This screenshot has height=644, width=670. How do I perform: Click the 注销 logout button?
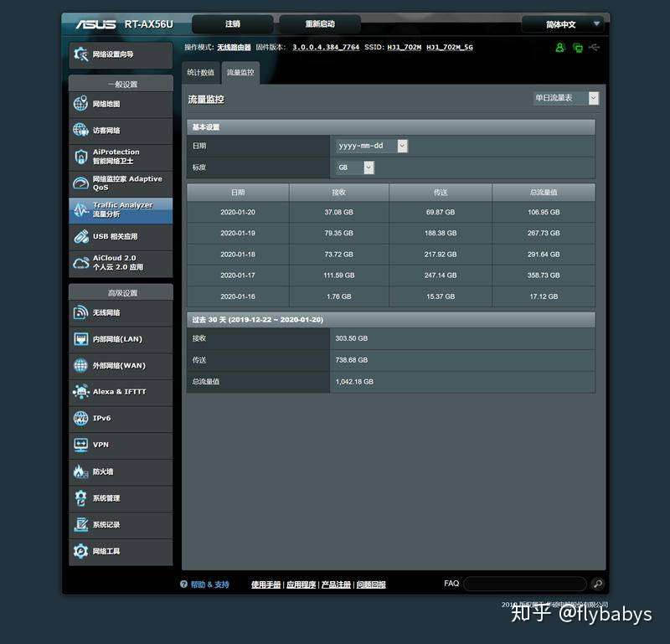coord(233,24)
